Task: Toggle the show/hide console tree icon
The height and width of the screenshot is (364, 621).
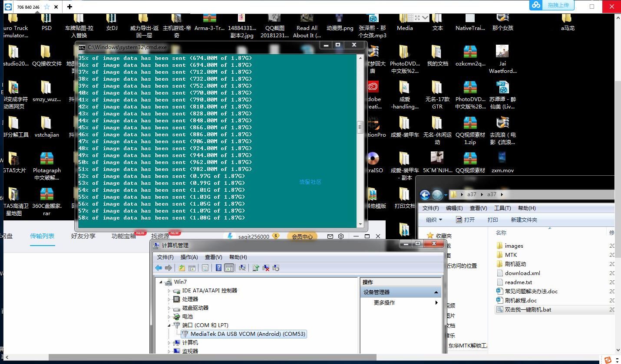Action: click(x=192, y=268)
